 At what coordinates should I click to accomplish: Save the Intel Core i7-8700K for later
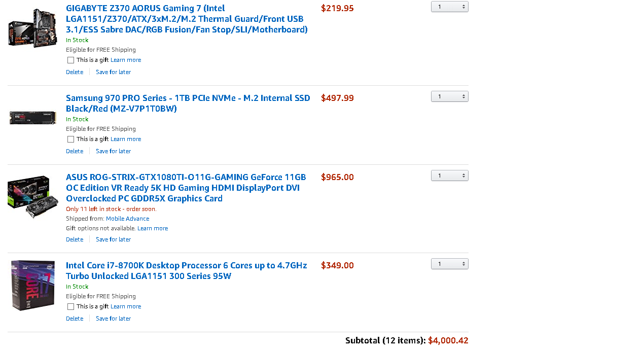pyautogui.click(x=113, y=319)
